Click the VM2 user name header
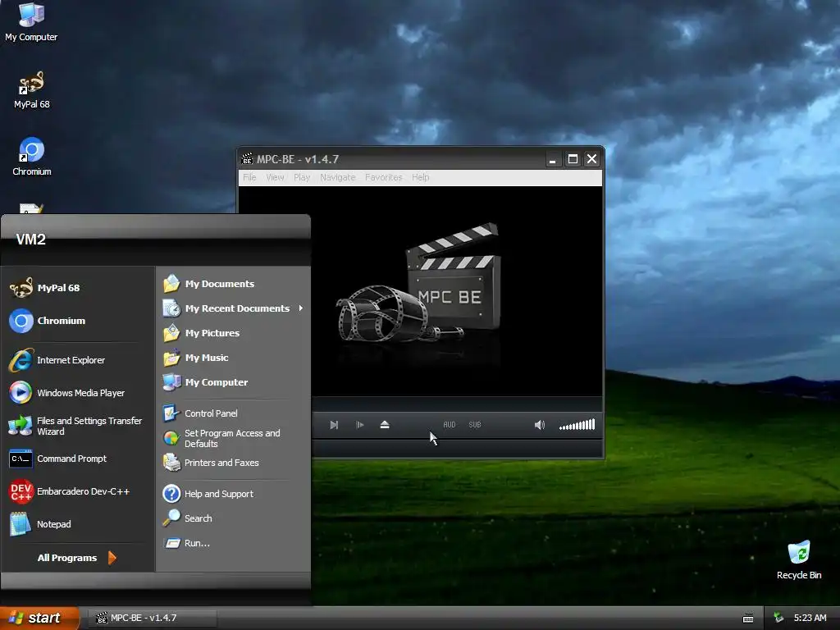The image size is (840, 630). [30, 240]
